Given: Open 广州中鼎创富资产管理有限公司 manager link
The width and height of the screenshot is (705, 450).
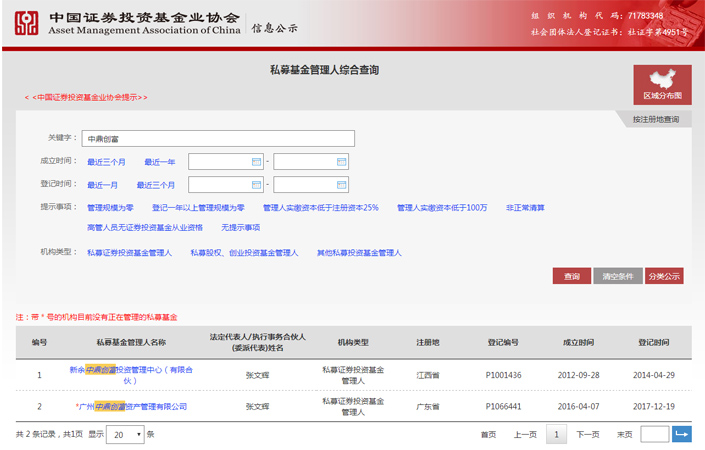Looking at the screenshot, I should click(x=133, y=406).
